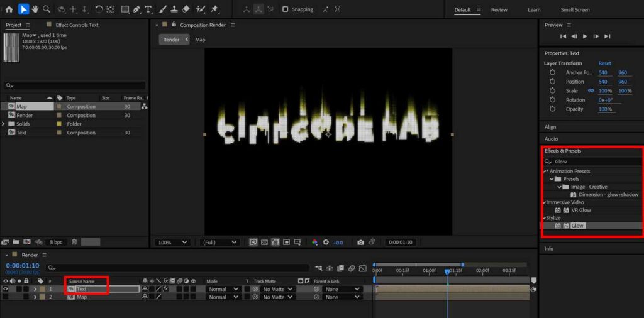Select the Roto Brush tool

click(x=201, y=9)
